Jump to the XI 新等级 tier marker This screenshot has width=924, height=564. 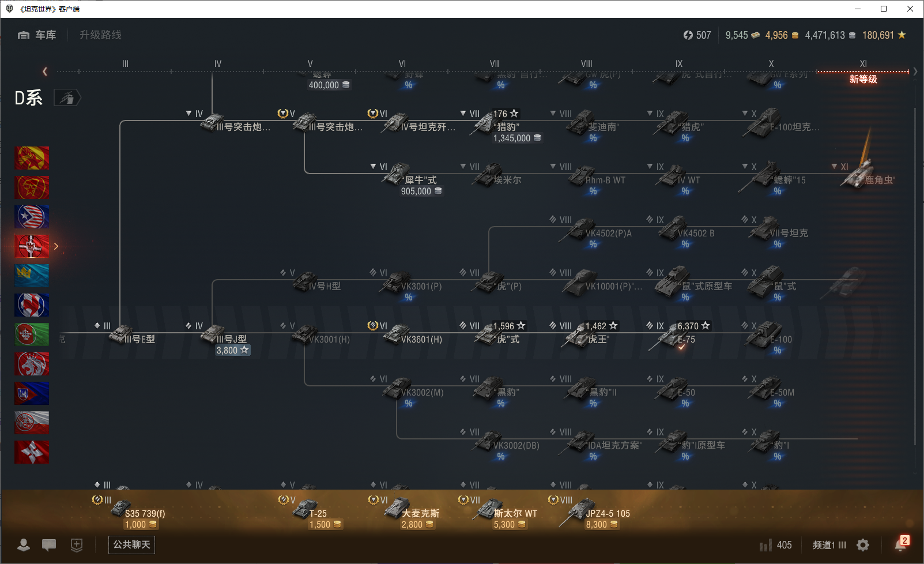863,72
